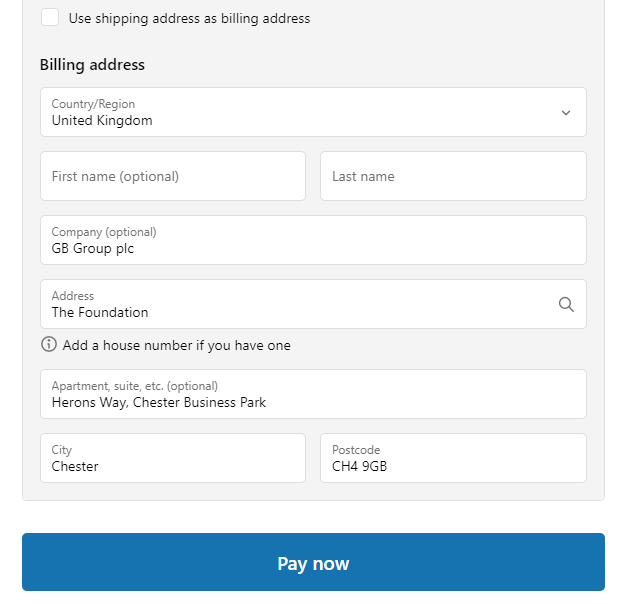This screenshot has width=632, height=604.
Task: Click the City field showing Chester
Action: pyautogui.click(x=173, y=458)
